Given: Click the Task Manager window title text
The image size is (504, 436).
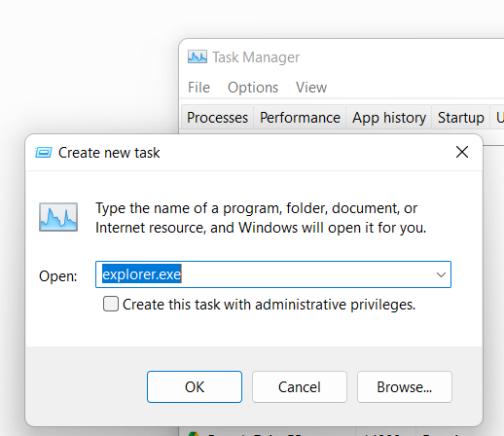Looking at the screenshot, I should tap(256, 57).
